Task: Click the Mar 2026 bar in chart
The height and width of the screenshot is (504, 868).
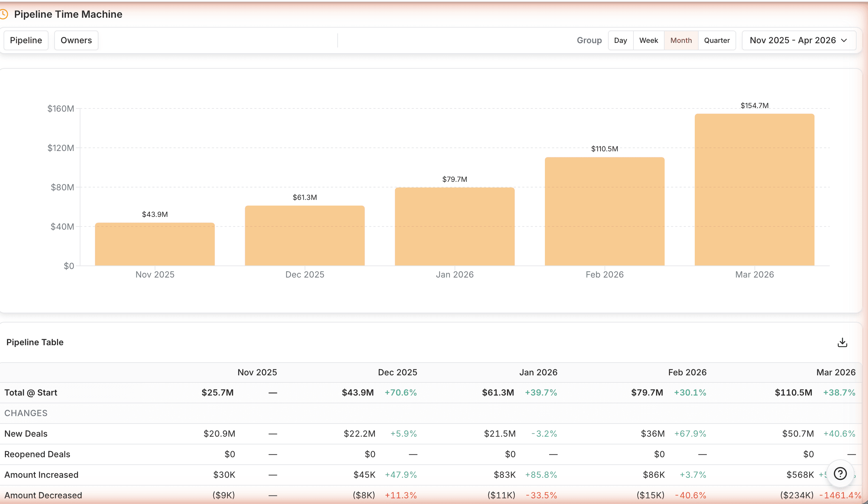Action: point(754,190)
